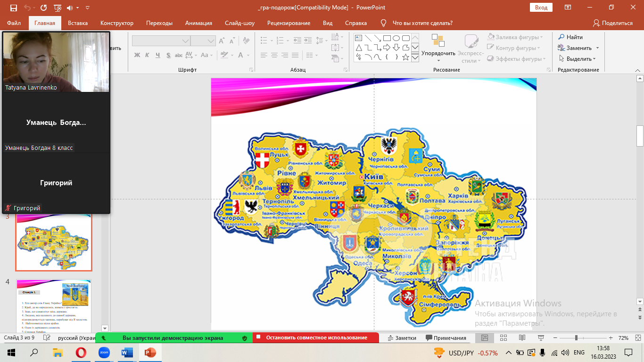This screenshot has width=644, height=362.
Task: Select the Rectangle shape in gallery
Action: (x=387, y=38)
